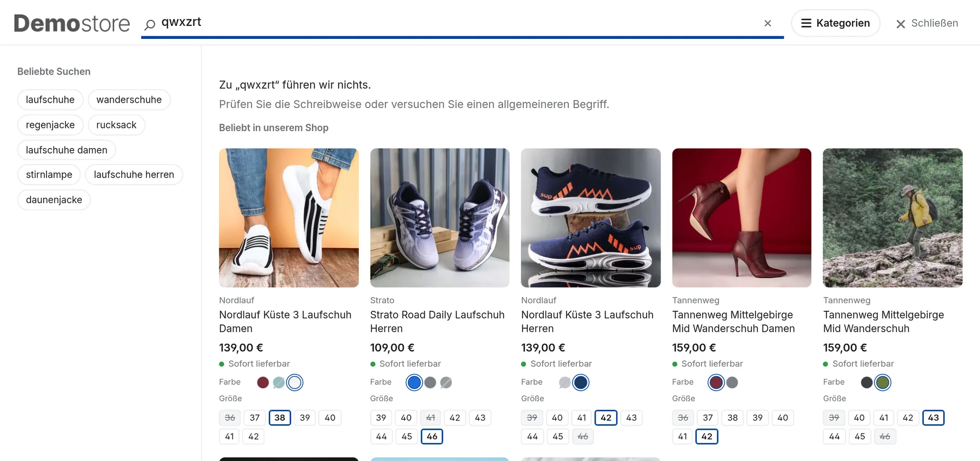Pick the laufschuhe herren suggestion
This screenshot has height=461, width=980.
[134, 175]
